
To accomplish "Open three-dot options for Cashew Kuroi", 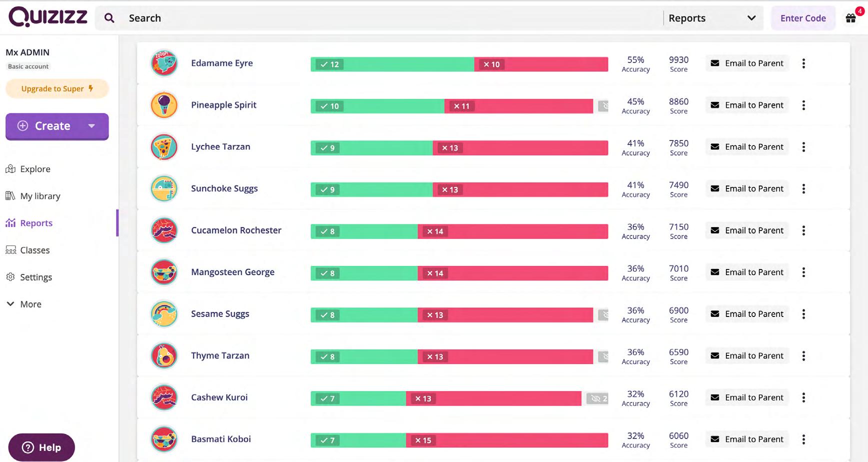I will [x=803, y=397].
